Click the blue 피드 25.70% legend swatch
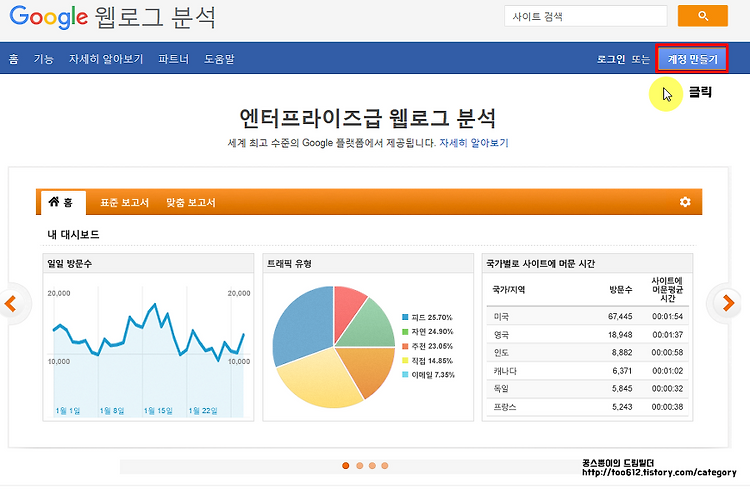Viewport: 750px width, 494px height. coord(405,317)
